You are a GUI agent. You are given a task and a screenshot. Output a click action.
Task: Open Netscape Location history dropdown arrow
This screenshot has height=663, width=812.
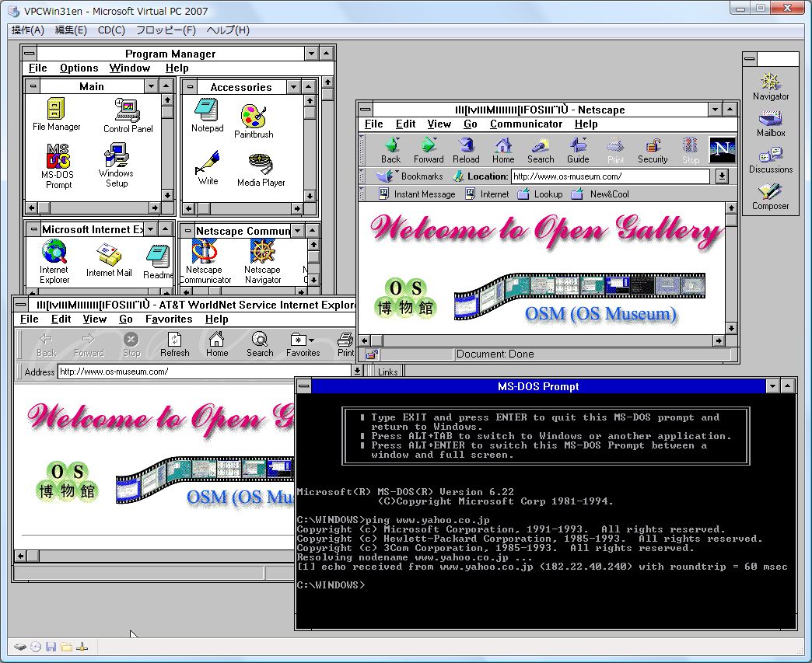[x=722, y=176]
